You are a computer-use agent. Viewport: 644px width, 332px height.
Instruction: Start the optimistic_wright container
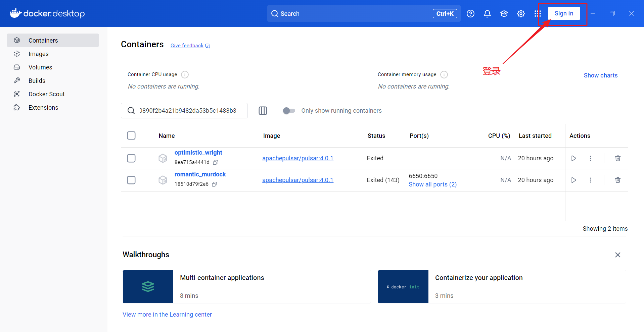click(x=573, y=158)
